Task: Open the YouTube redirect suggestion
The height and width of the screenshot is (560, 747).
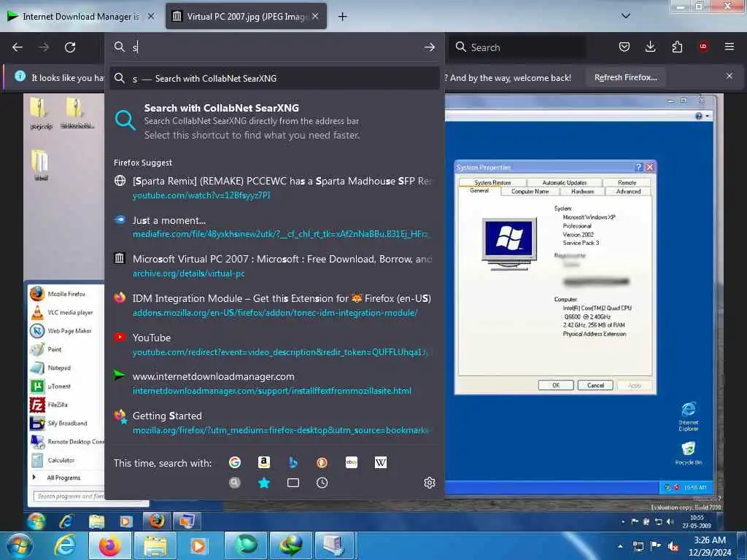Action: point(274,344)
